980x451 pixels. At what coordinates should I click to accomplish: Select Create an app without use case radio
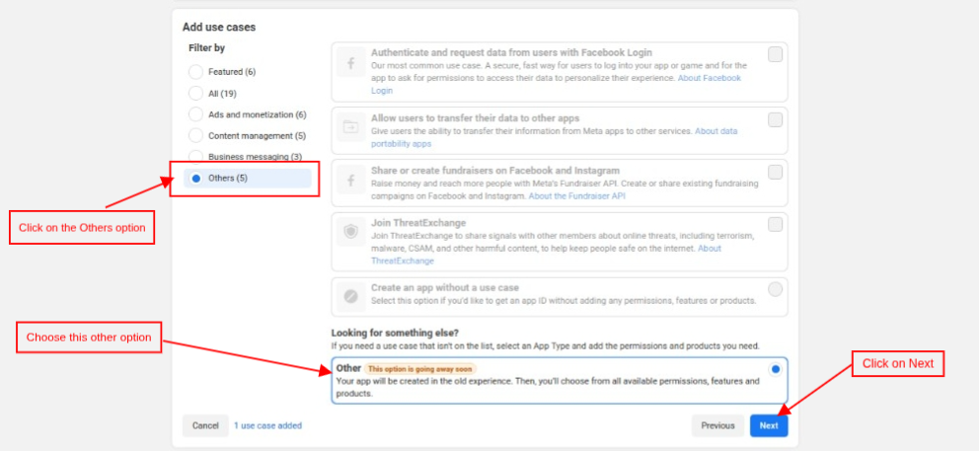(775, 289)
